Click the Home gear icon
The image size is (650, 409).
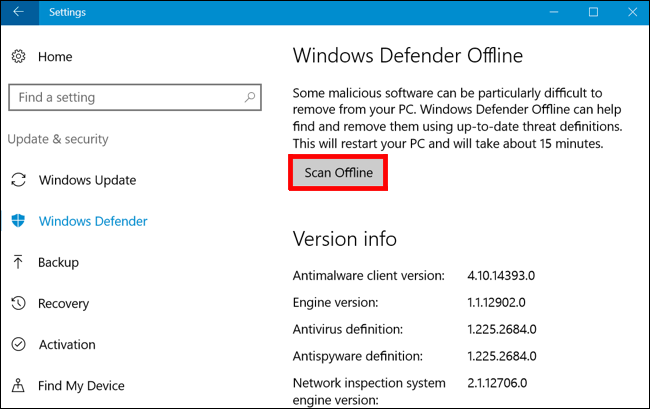(x=18, y=56)
